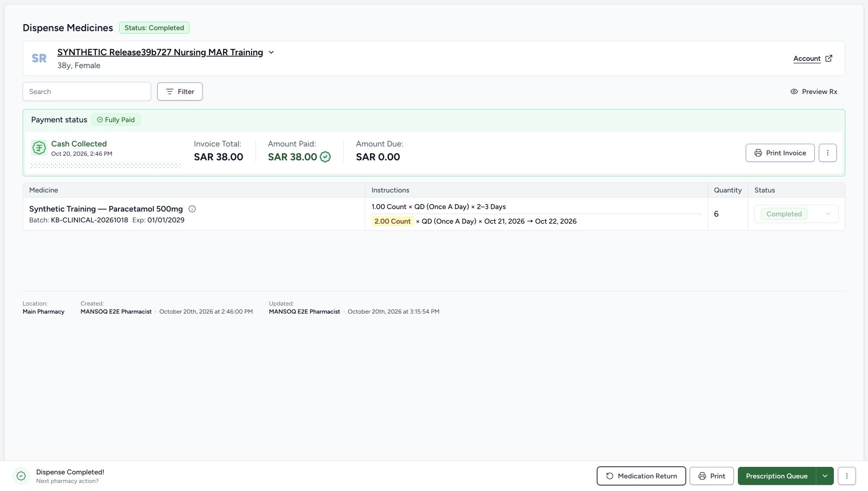Click the Medication Return button
Image resolution: width=868 pixels, height=491 pixels.
641,476
